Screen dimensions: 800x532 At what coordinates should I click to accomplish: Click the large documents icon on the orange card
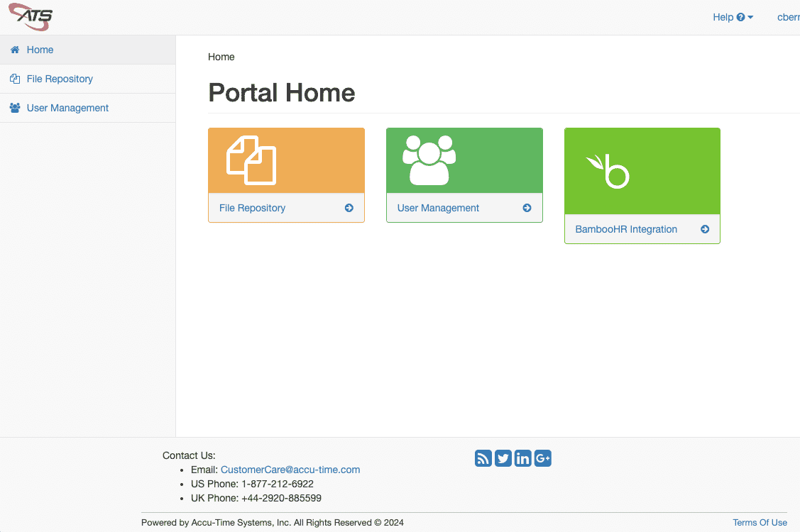(251, 160)
